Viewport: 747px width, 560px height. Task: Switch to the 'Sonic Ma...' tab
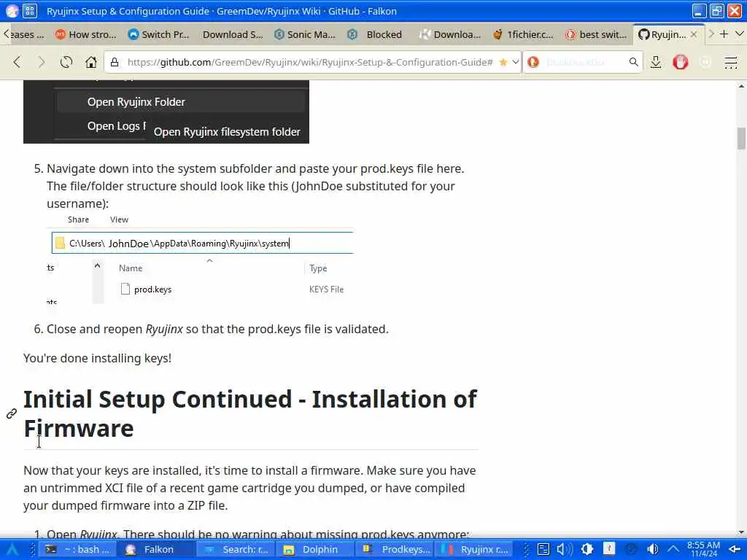pos(305,34)
